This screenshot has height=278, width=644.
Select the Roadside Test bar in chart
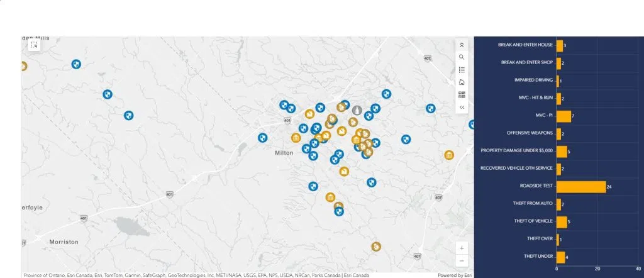point(580,186)
